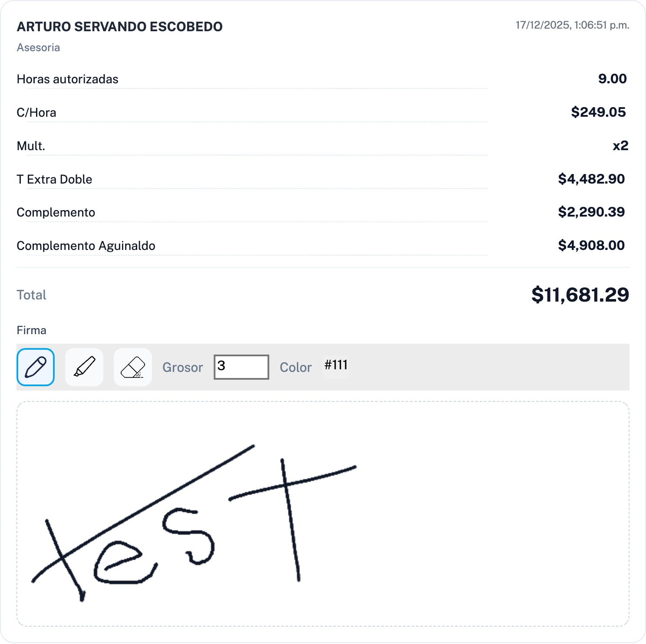The image size is (646, 644).
Task: Click the Grosor thickness input field
Action: click(x=241, y=367)
